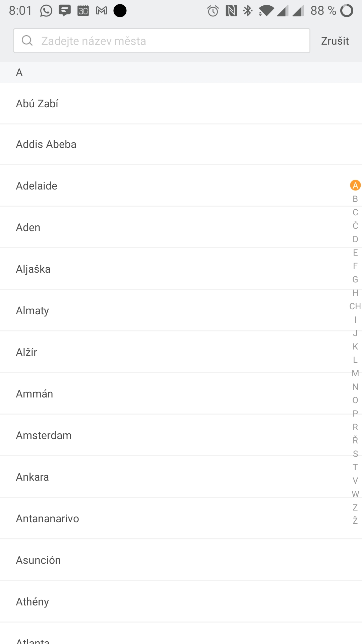Image resolution: width=362 pixels, height=644 pixels.
Task: Tap the search magnifier icon
Action: click(27, 41)
